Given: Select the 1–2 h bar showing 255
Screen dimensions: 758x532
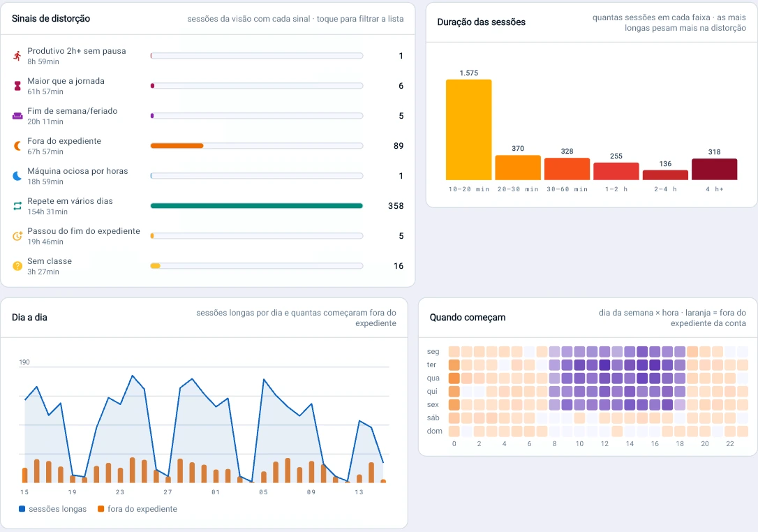Looking at the screenshot, I should click(x=616, y=171).
